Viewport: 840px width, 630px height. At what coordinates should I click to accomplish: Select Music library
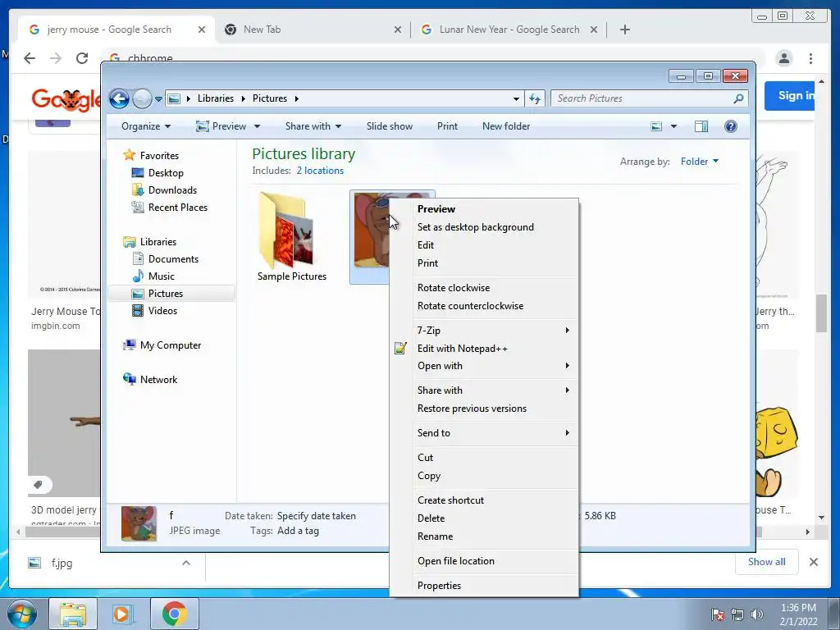162,276
